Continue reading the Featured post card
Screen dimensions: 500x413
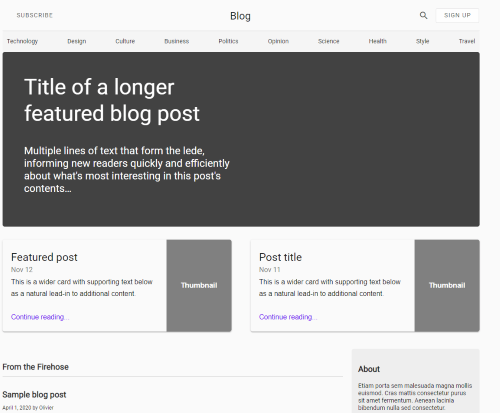[40, 317]
